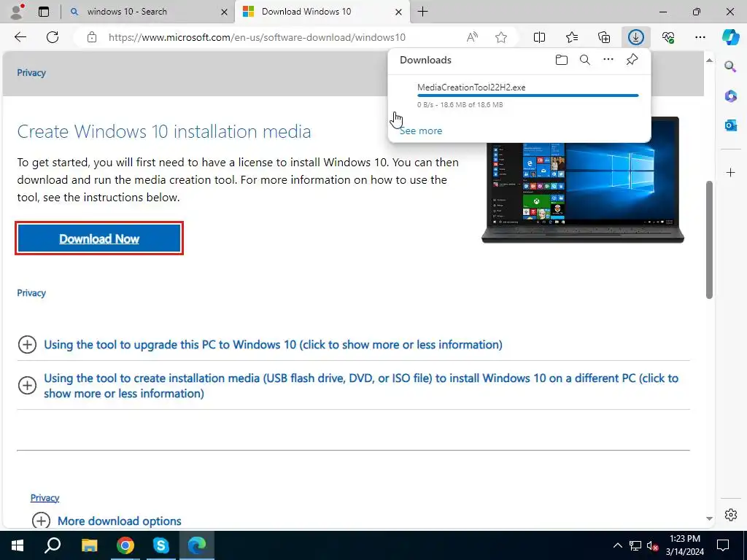Viewport: 747px width, 560px height.
Task: Click the address bar URL
Action: tap(257, 37)
